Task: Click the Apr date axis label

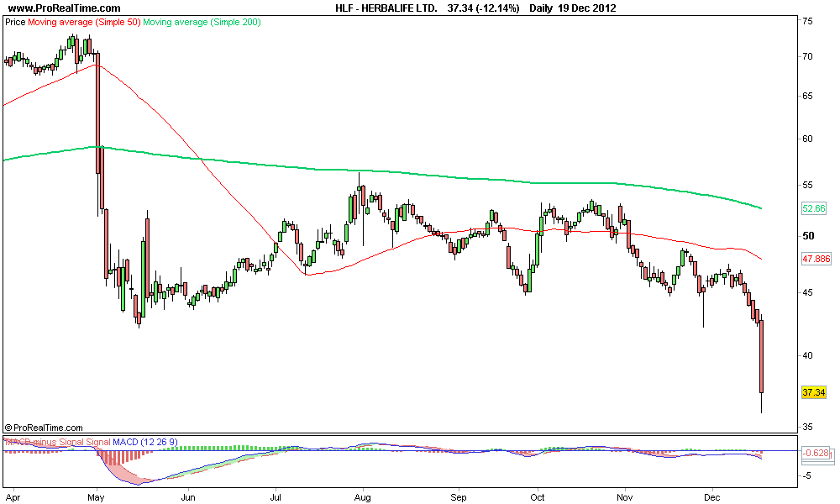Action: tap(11, 497)
